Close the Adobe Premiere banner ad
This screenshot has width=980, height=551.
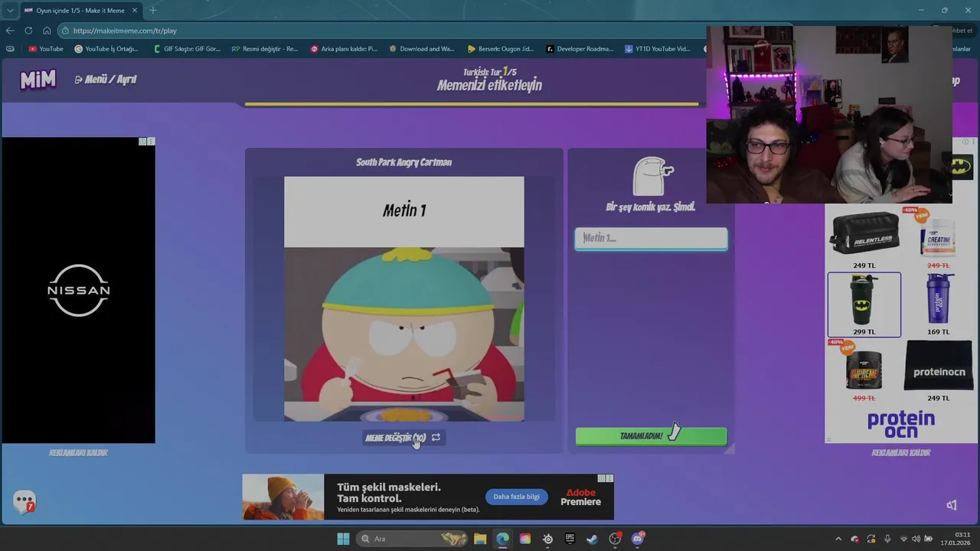coord(609,478)
